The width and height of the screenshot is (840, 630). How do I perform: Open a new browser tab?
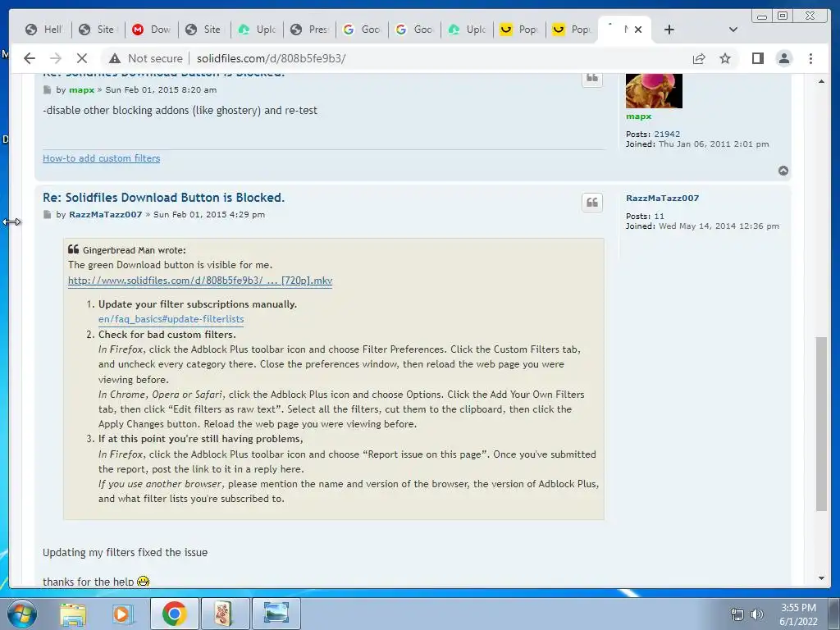click(x=669, y=30)
